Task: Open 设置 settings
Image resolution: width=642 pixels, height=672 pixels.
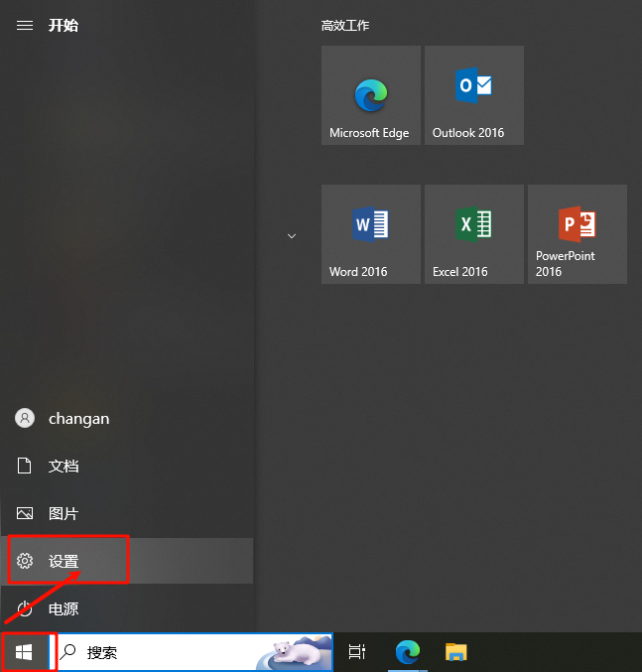Action: 127,561
